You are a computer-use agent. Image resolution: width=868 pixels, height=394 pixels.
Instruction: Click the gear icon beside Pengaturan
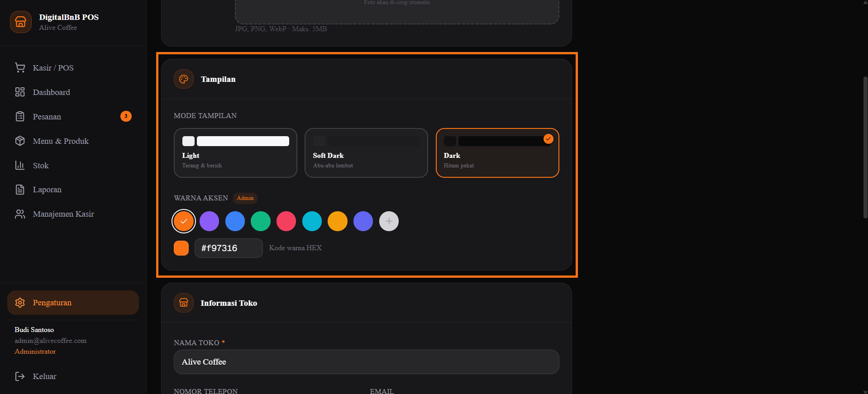pyautogui.click(x=20, y=303)
